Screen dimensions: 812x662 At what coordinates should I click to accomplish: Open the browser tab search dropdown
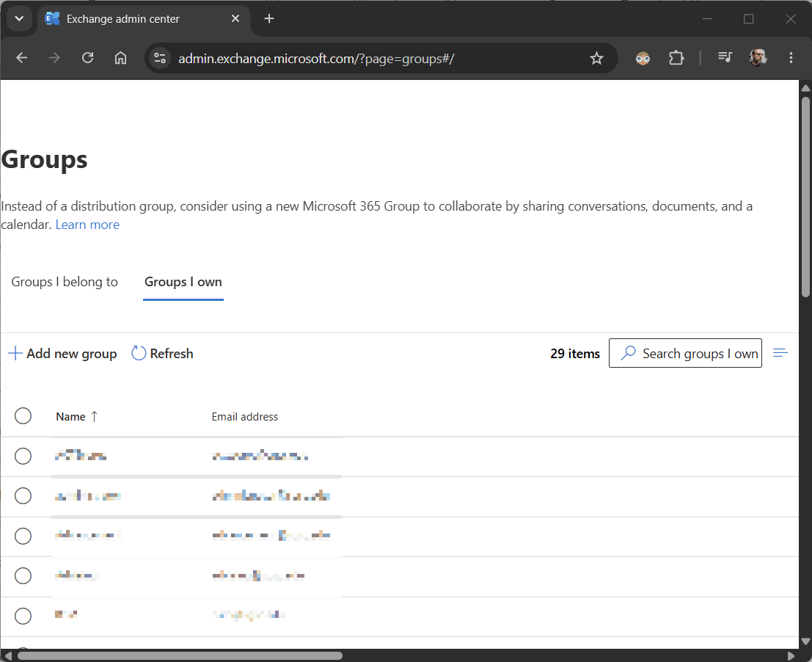pos(19,18)
